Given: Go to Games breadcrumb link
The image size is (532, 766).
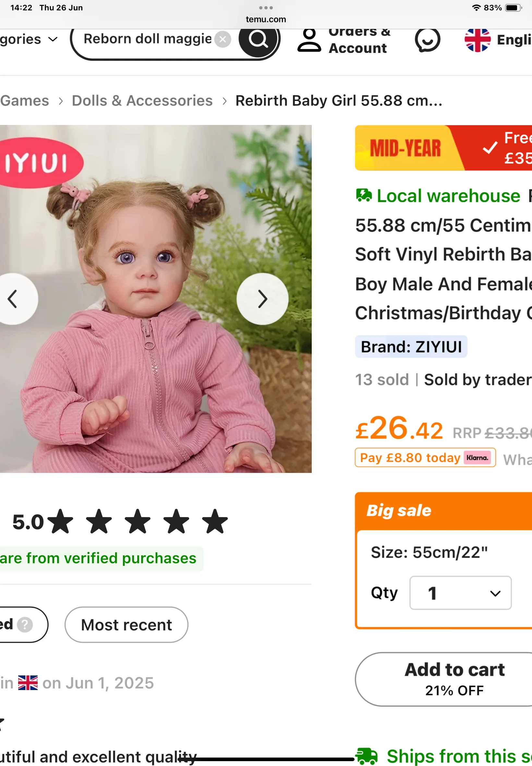Looking at the screenshot, I should pos(25,101).
